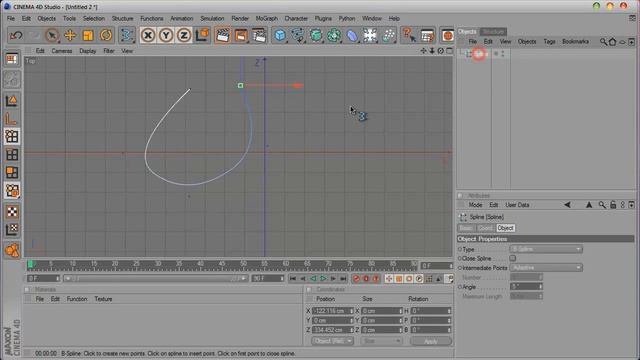The image size is (640, 360).
Task: Click the Position X value field
Action: pyautogui.click(x=333, y=311)
